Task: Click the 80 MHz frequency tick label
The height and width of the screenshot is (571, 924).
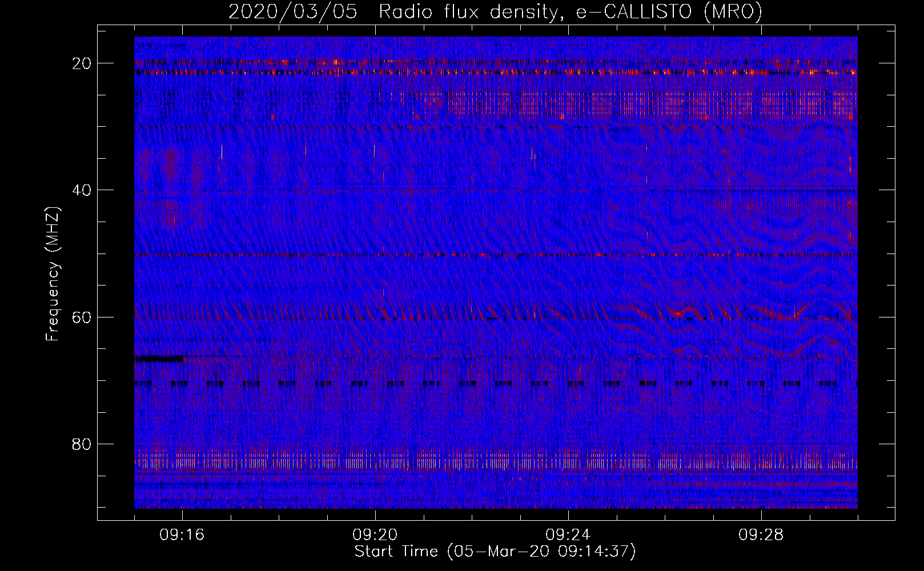Action: pos(82,444)
